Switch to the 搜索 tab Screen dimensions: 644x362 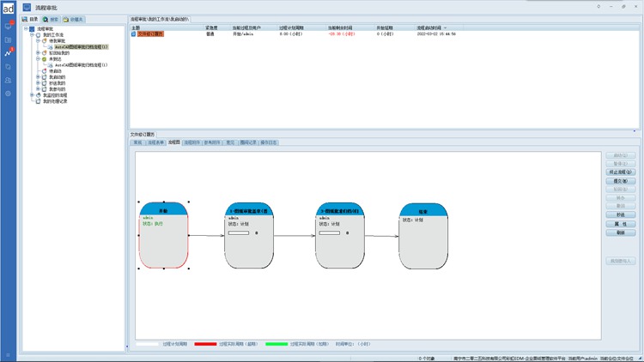tap(51, 19)
